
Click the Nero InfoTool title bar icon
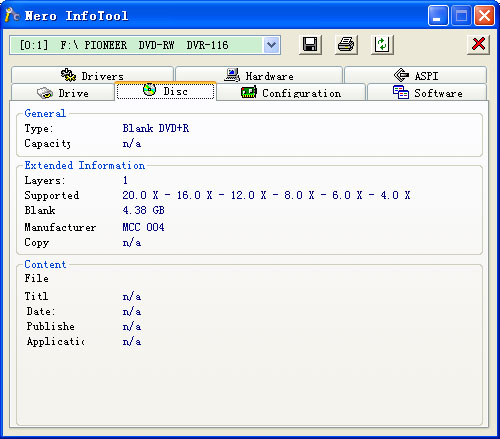[12, 15]
